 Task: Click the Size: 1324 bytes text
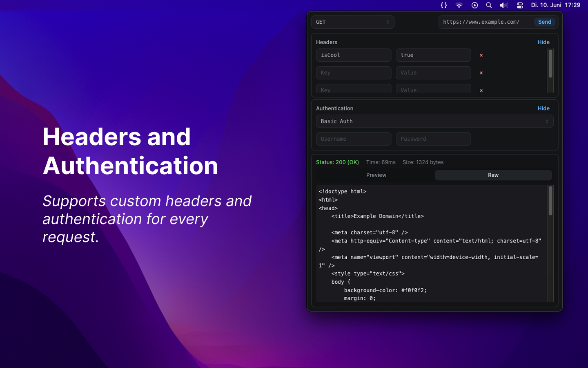pyautogui.click(x=423, y=162)
